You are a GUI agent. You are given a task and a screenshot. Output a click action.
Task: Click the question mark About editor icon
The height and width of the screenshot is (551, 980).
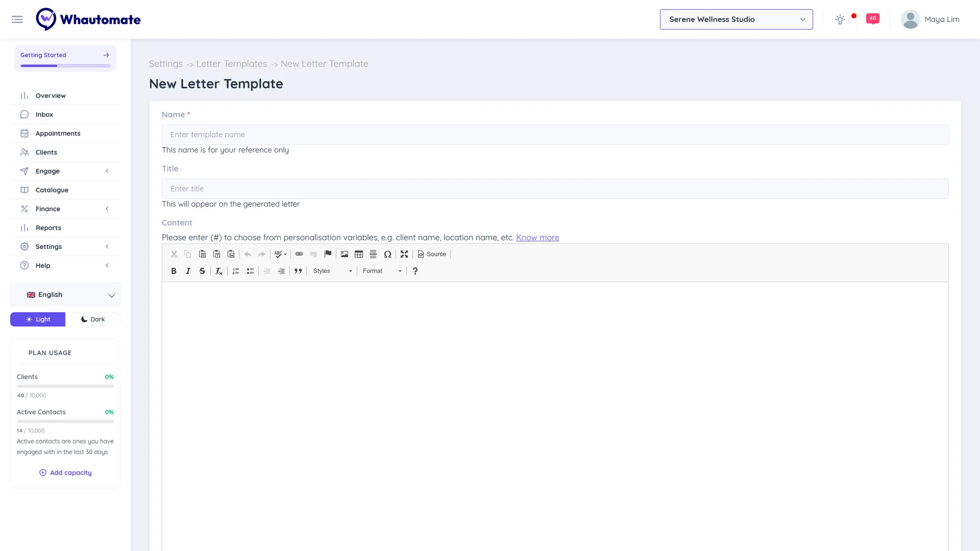415,271
